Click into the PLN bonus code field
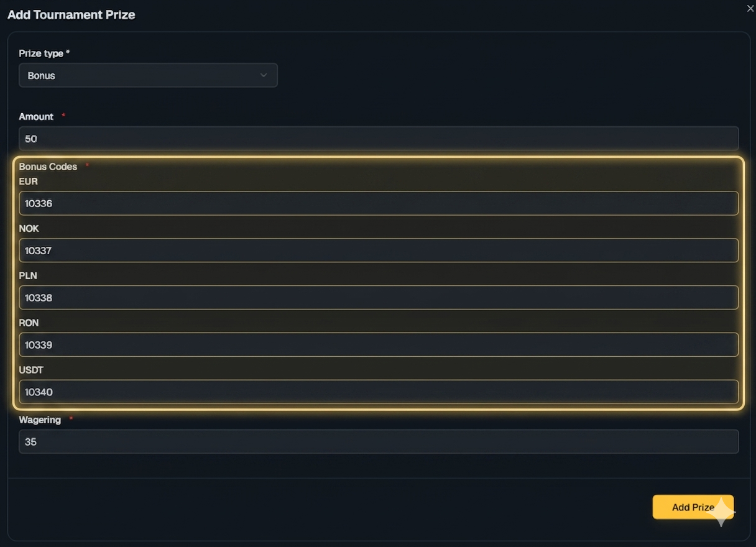 (379, 298)
